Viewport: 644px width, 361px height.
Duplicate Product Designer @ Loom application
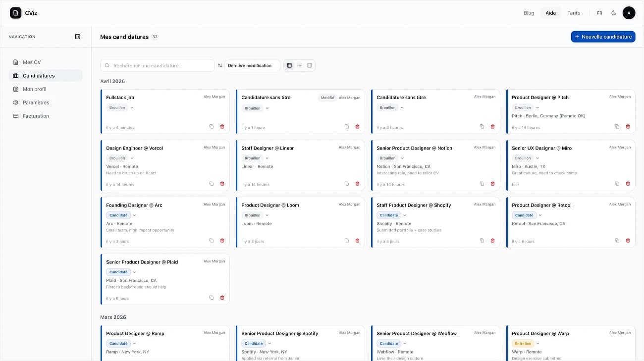[347, 241]
